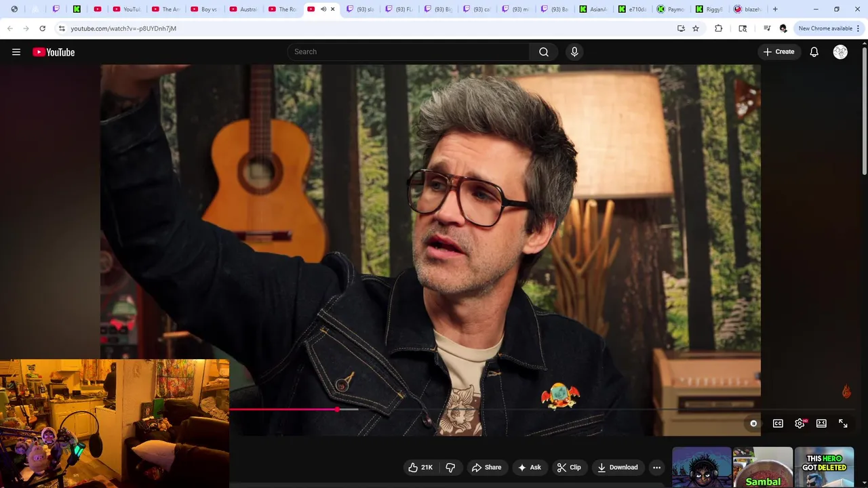Open the Chrome three-dot menu

tap(859, 28)
